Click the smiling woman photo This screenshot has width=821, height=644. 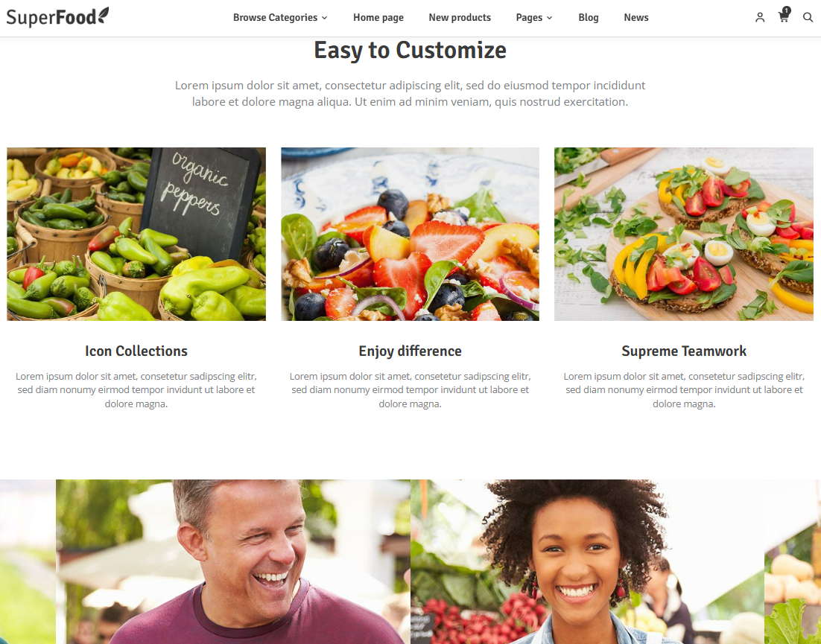[x=588, y=562]
